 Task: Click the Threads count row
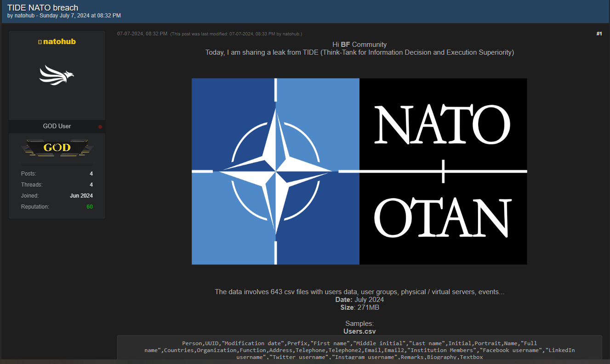click(x=57, y=185)
